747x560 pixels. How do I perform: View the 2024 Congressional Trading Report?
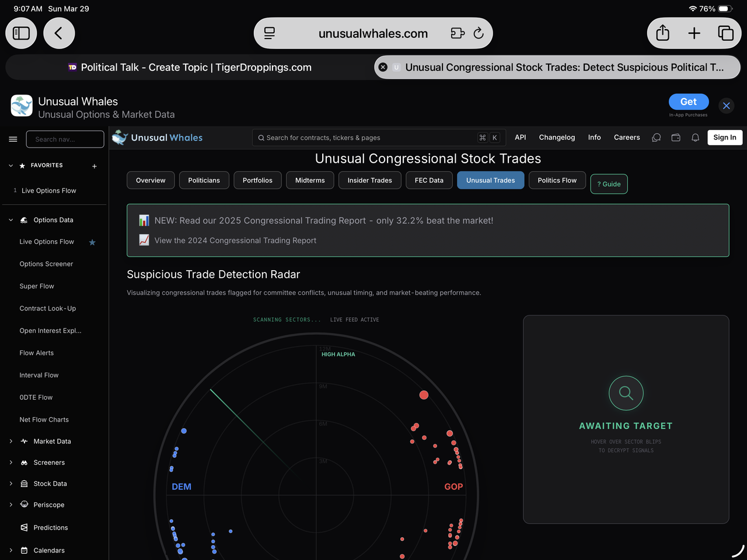(x=235, y=240)
